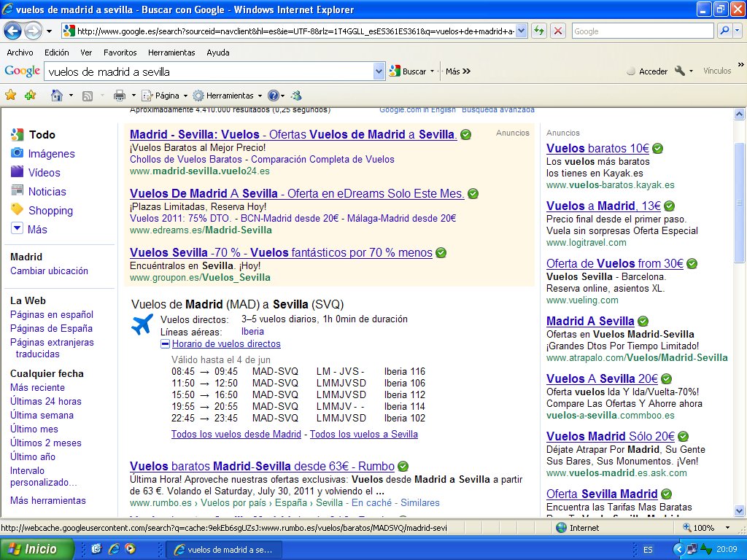747x560 pixels.
Task: Collapse the Horario de vuelos directos section
Action: pos(166,344)
